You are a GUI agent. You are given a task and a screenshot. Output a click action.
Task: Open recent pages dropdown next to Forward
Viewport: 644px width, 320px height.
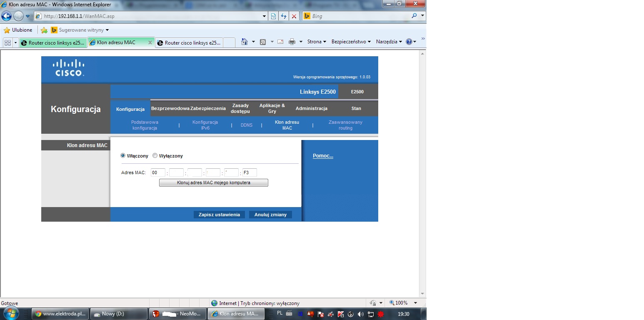(28, 16)
